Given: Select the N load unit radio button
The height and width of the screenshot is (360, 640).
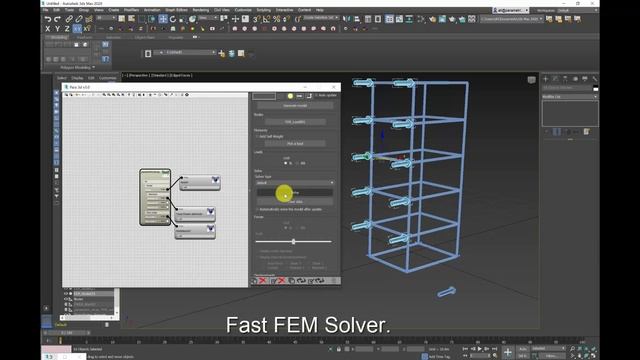Looking at the screenshot, I should [286, 163].
